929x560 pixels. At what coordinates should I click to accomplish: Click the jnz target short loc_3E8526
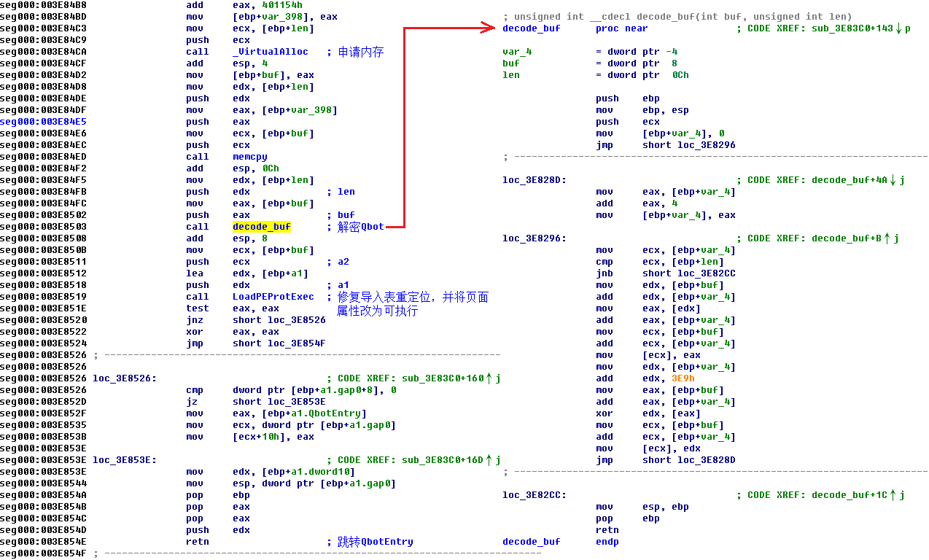coord(279,320)
